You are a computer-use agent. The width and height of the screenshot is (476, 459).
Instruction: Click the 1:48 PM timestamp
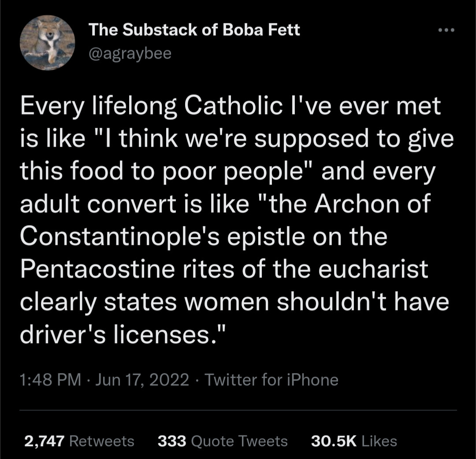[50, 380]
